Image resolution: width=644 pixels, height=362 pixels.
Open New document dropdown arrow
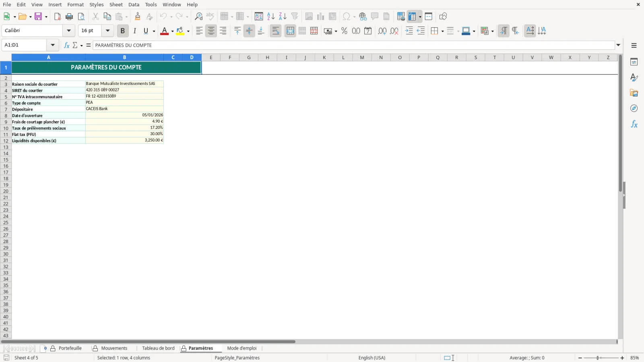[14, 16]
